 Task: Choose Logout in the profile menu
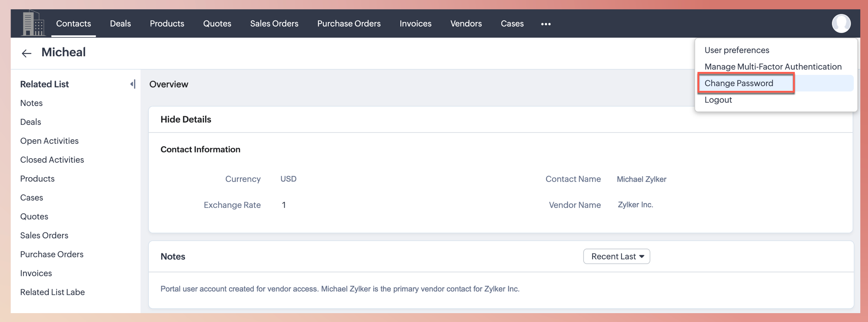coord(718,100)
